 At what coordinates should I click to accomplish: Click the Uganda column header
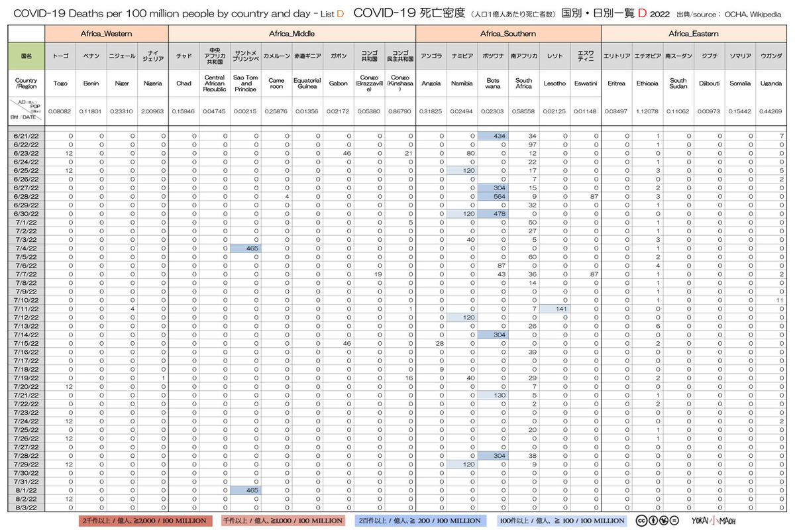point(771,83)
